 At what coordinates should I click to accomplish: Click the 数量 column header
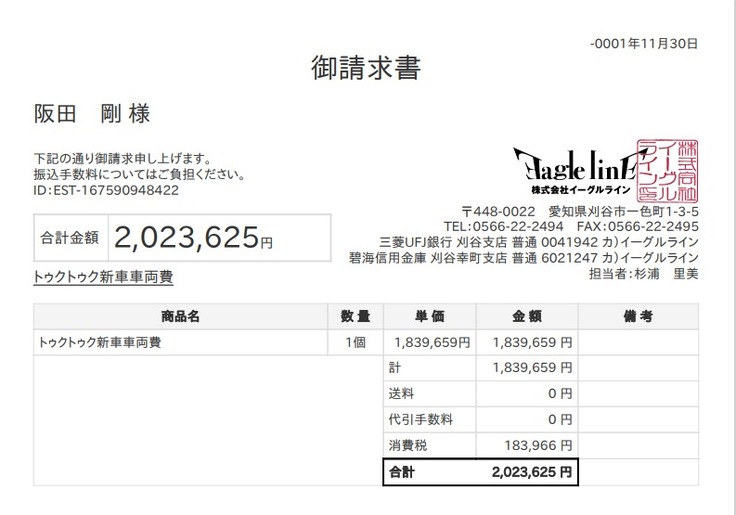(x=355, y=317)
